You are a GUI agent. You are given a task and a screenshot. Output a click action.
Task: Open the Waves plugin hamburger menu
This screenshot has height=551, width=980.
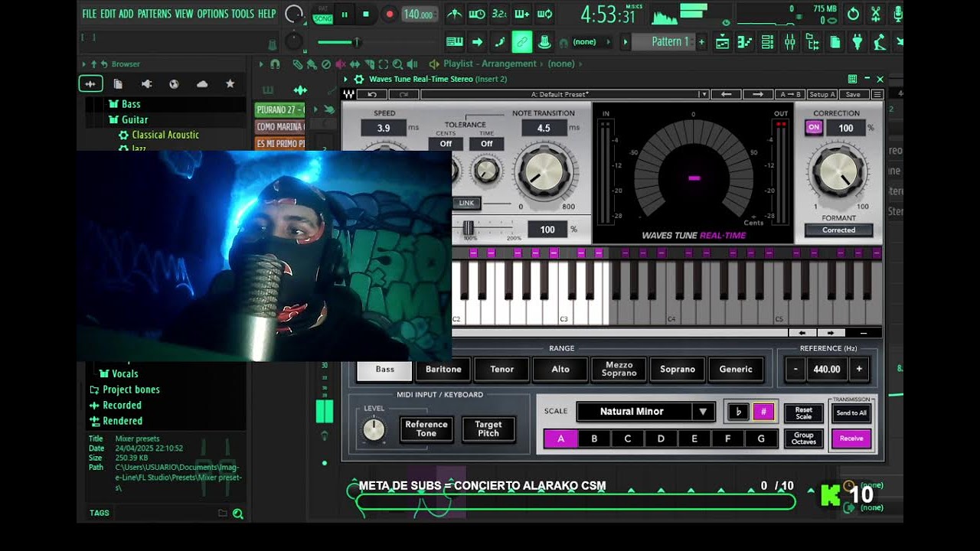pyautogui.click(x=877, y=95)
